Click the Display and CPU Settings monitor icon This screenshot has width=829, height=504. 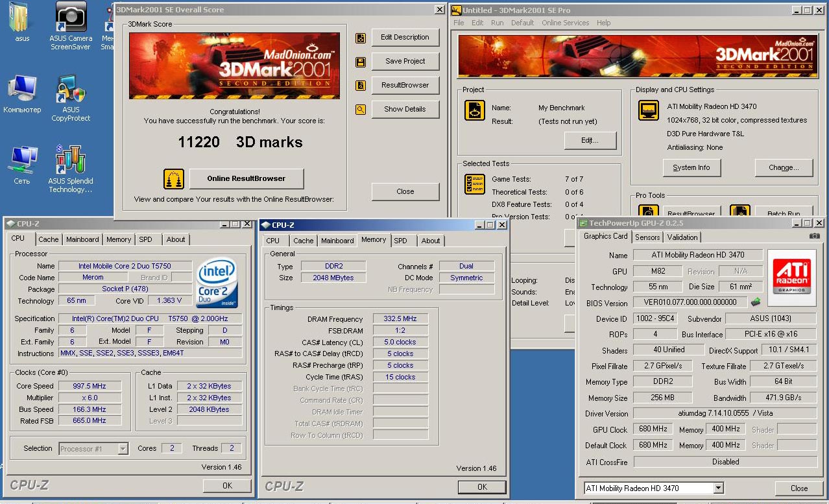(649, 110)
